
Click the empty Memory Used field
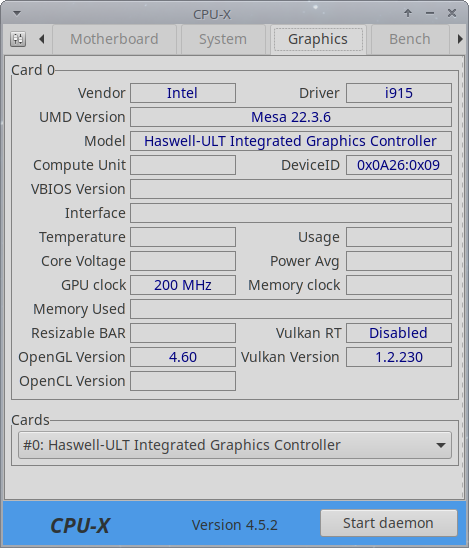(291, 309)
